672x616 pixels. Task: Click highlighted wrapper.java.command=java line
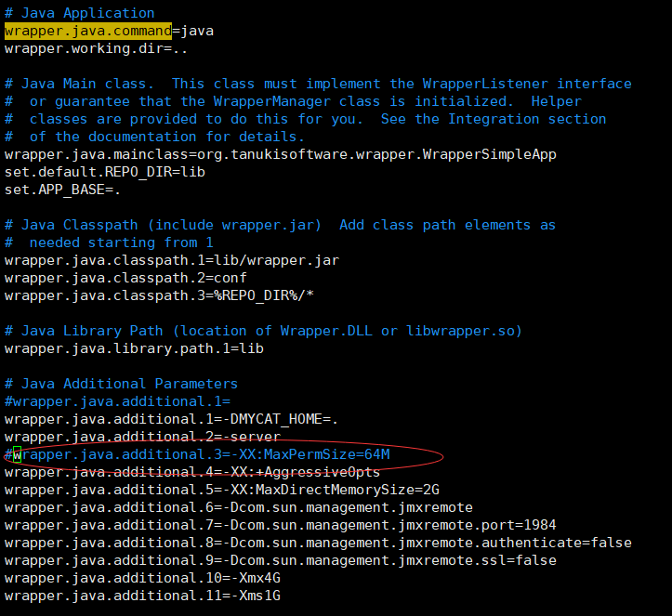click(109, 31)
